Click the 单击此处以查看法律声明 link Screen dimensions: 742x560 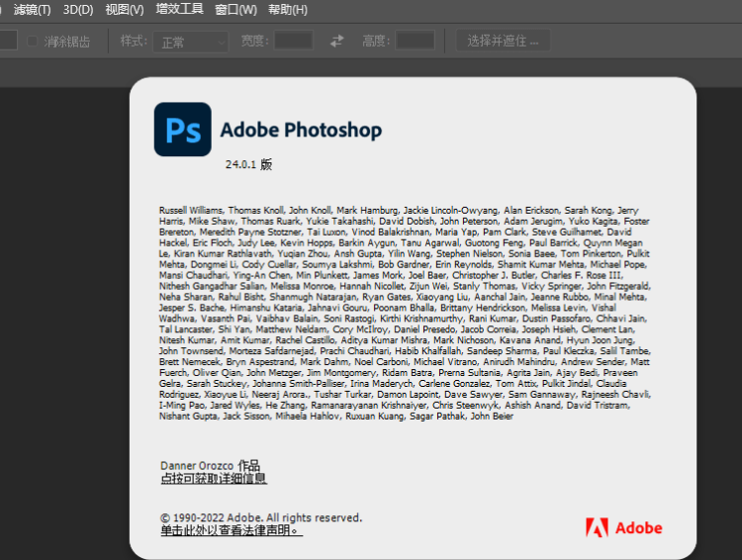coord(232,530)
